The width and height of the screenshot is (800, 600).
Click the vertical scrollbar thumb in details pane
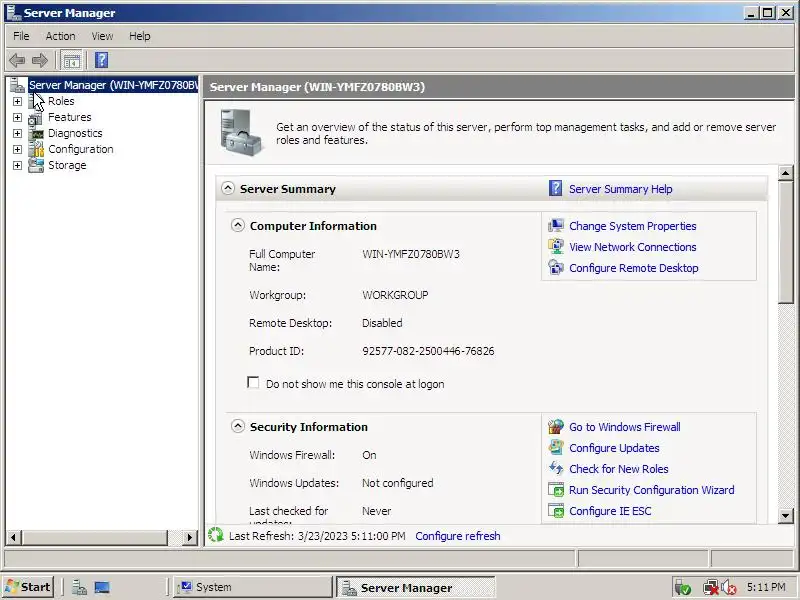click(786, 242)
